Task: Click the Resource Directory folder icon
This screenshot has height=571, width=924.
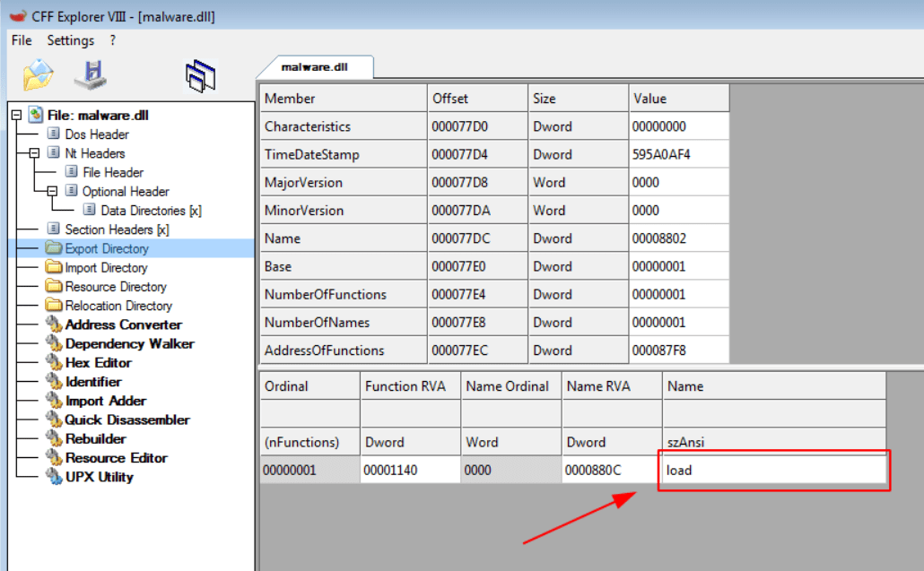Action: tap(54, 286)
